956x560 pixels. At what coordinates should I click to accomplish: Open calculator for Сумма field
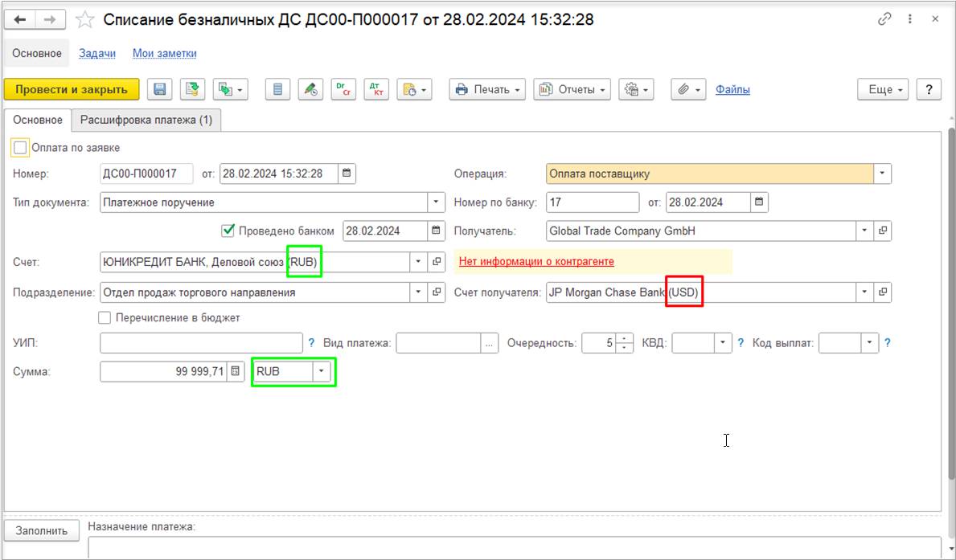[236, 372]
